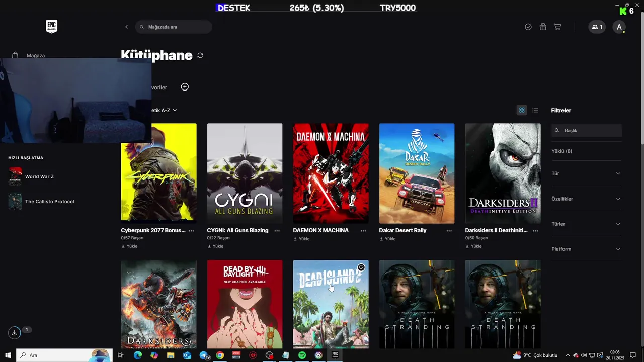Viewport: 644px width, 362px height.
Task: Open the profile avatar A menu
Action: (x=619, y=27)
